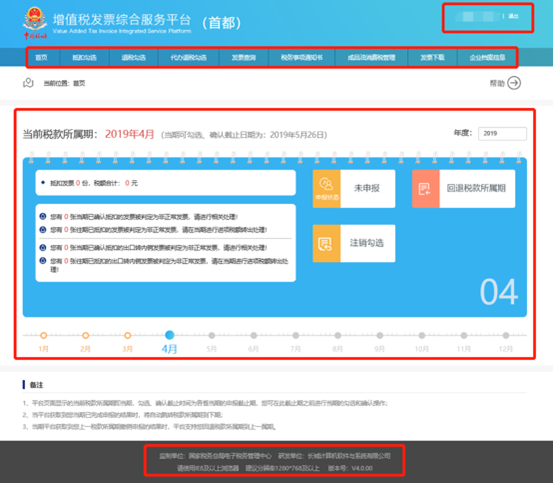This screenshot has height=483, width=553.
Task: Open the 税务事项通知书 navigation item
Action: (302, 57)
